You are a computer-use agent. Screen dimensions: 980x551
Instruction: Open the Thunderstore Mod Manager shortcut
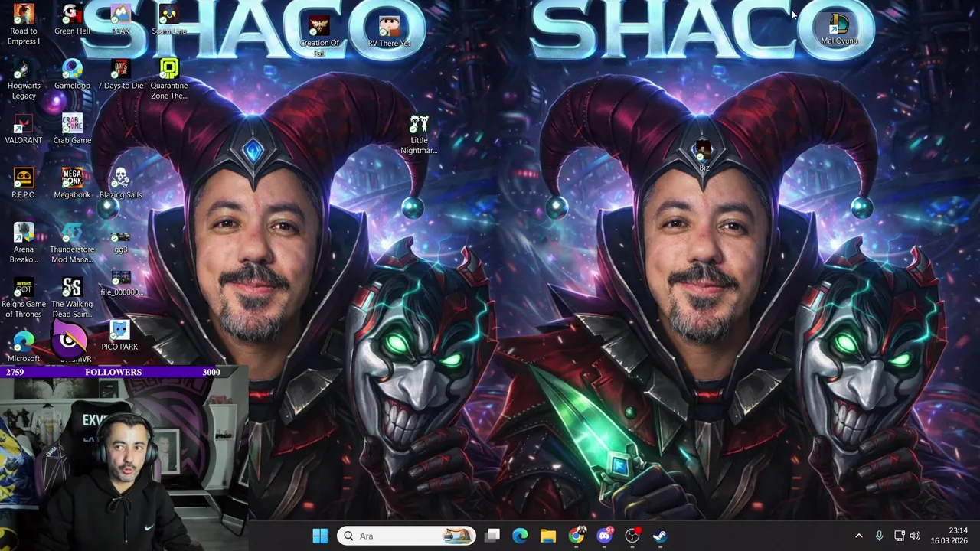pos(72,243)
